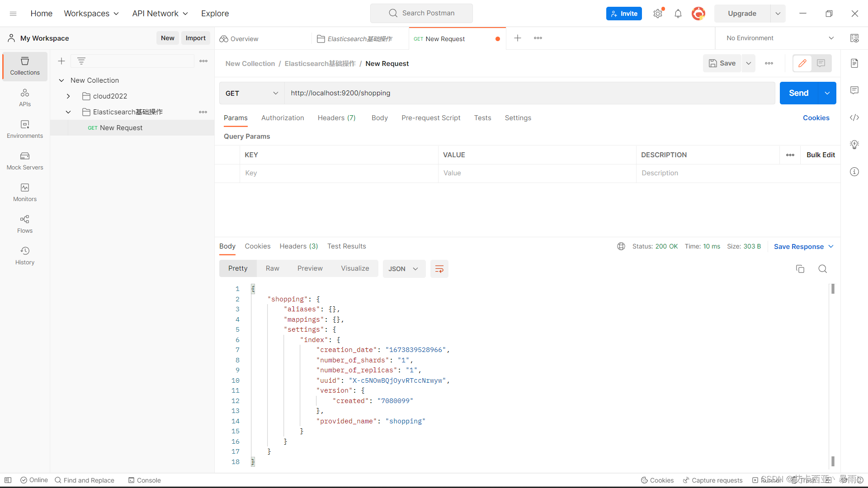
Task: Switch to the request Settings tab
Action: tap(518, 118)
